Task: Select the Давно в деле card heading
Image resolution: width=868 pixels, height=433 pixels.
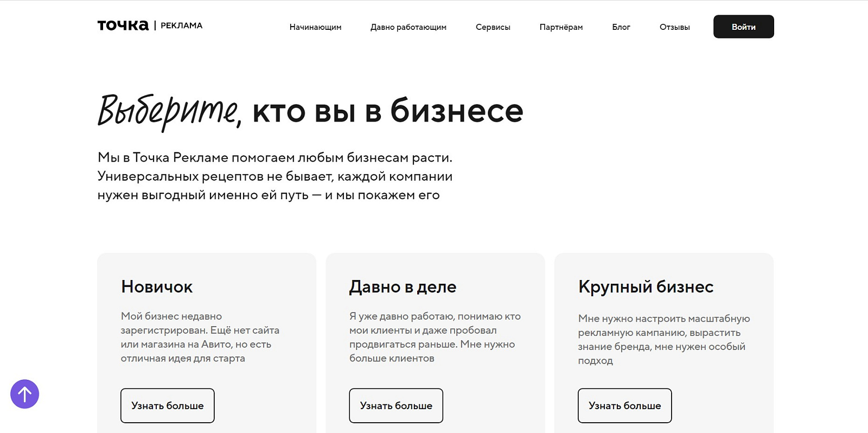Action: (403, 286)
